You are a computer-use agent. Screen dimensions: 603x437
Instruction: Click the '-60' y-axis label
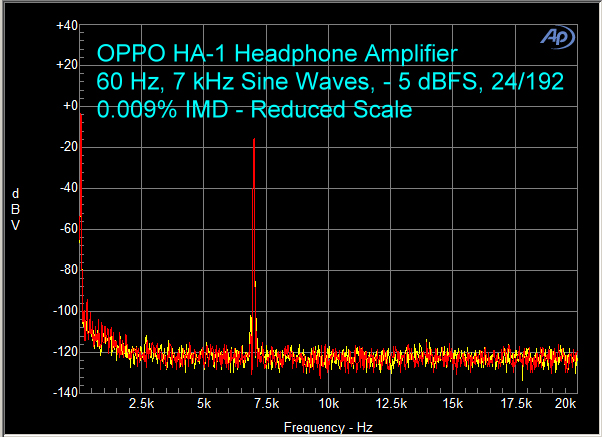[69, 229]
